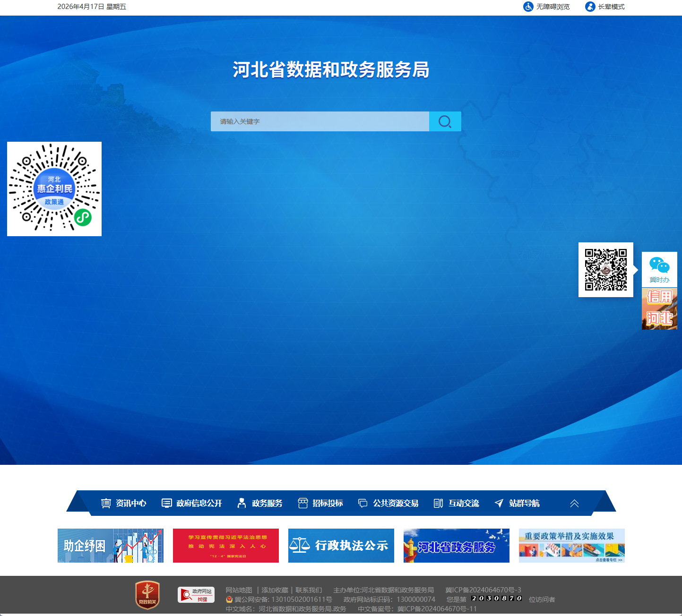Click the 行政执法公示 banner

pyautogui.click(x=341, y=546)
